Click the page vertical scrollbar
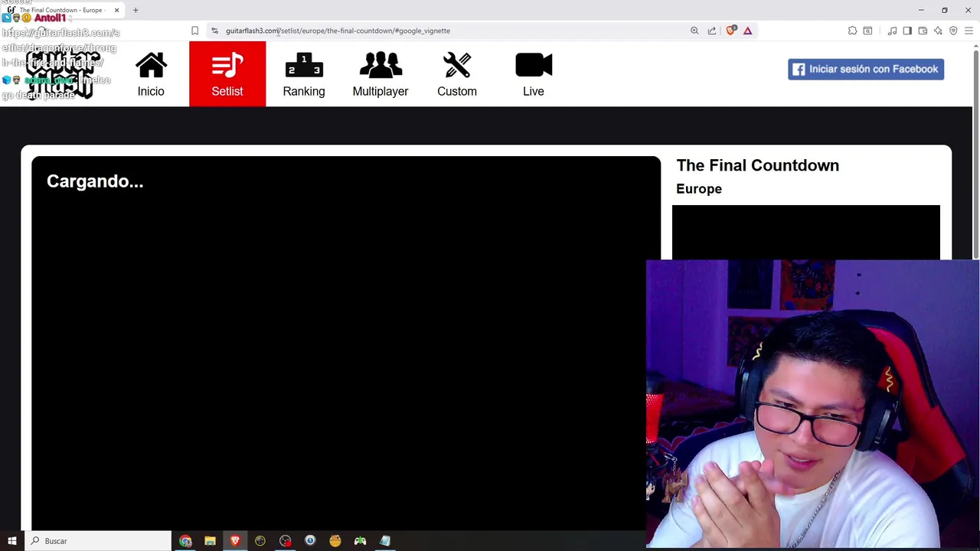The height and width of the screenshot is (551, 980). point(975,153)
